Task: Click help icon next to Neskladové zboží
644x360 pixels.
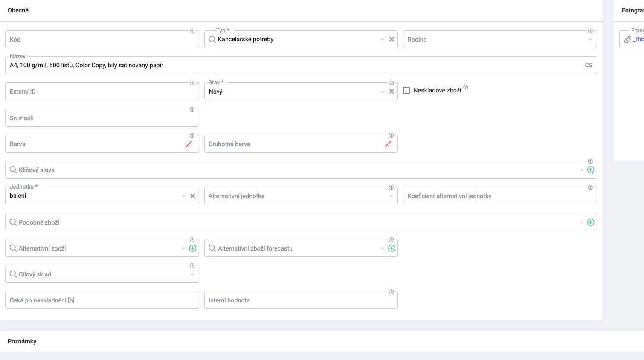Action: 466,87
